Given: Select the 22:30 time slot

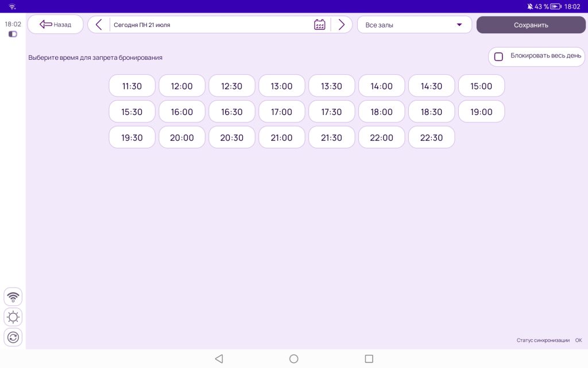Looking at the screenshot, I should (x=431, y=138).
